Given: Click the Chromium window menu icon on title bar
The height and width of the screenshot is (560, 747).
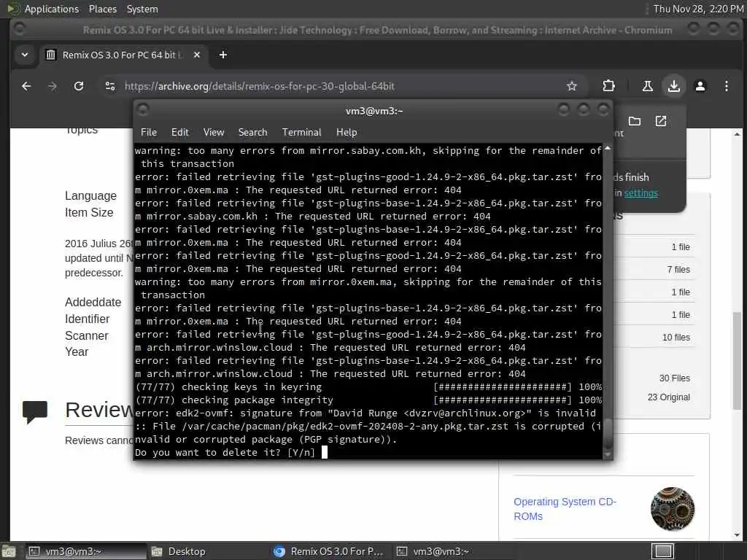Looking at the screenshot, I should [19, 29].
